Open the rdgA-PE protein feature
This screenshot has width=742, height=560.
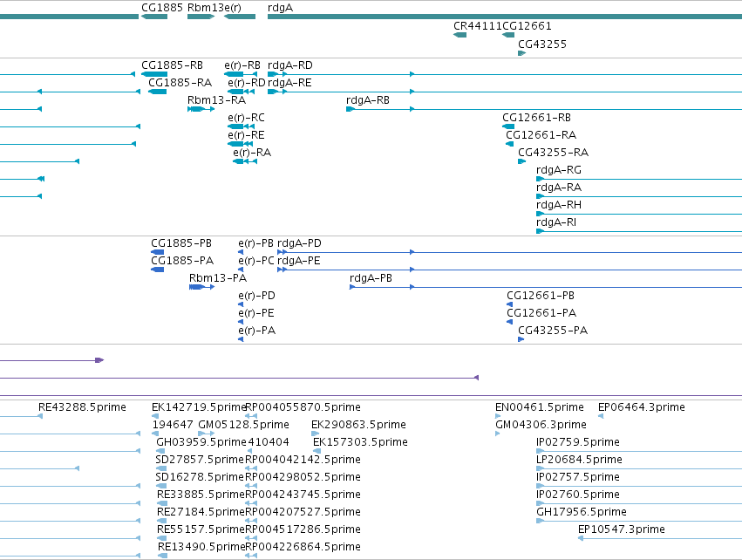click(x=298, y=261)
